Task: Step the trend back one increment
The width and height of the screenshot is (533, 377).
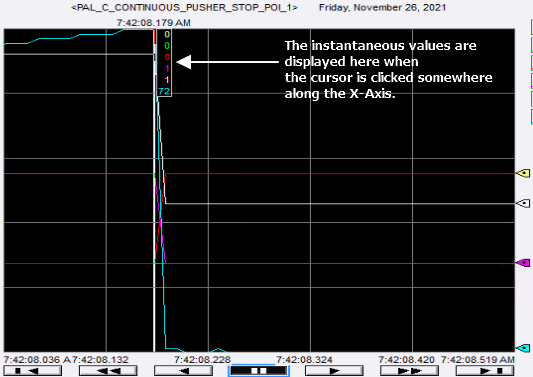Action: point(184,371)
